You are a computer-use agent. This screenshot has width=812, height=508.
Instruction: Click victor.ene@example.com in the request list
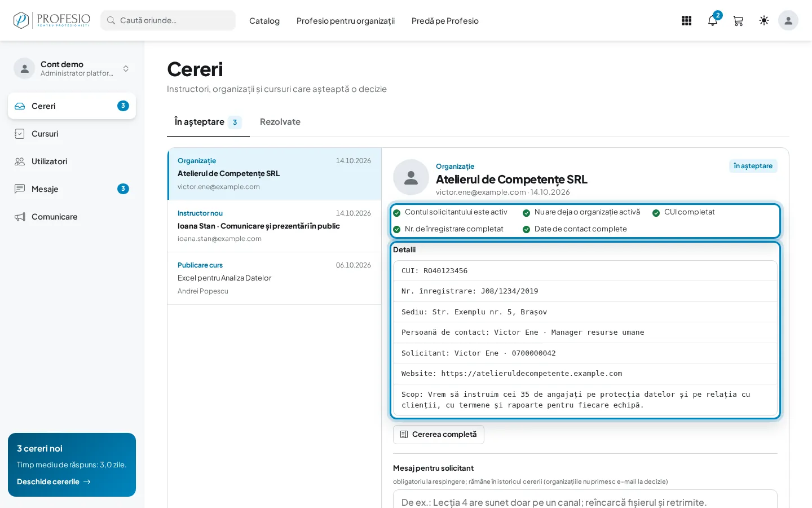[x=219, y=187]
